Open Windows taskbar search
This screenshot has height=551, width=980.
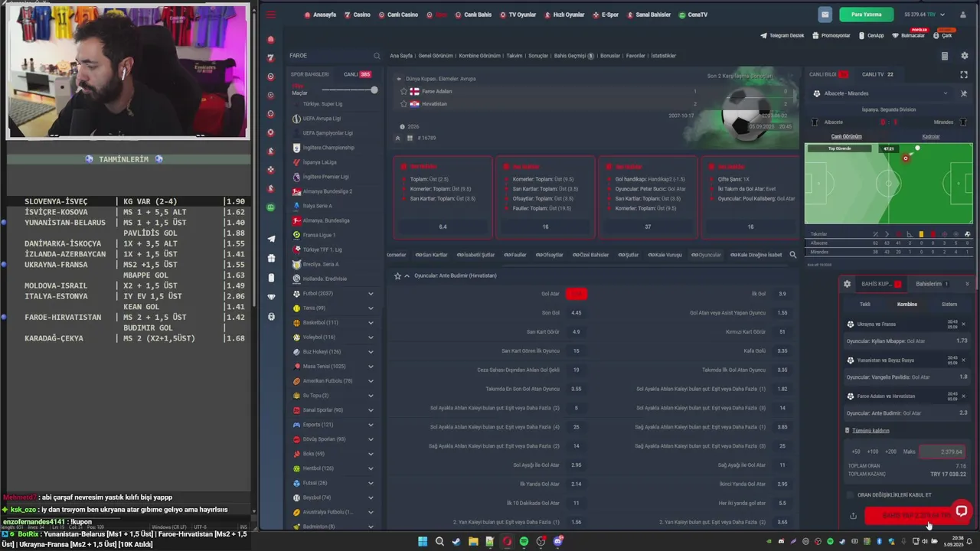pos(439,542)
